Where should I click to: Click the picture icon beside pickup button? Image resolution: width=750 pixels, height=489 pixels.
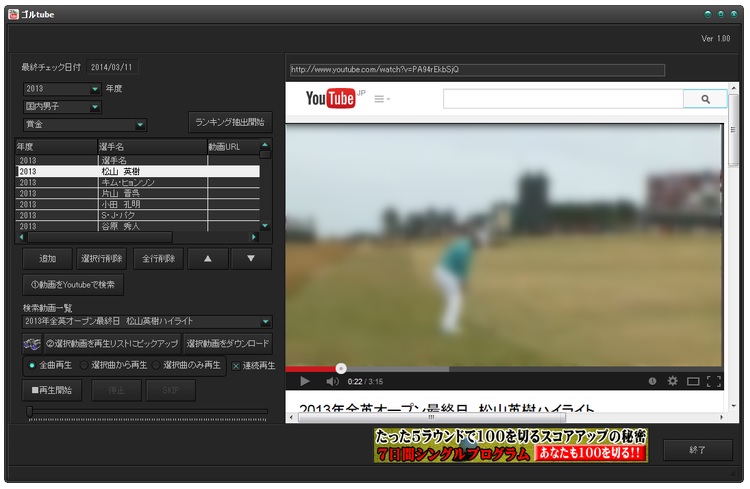tap(32, 344)
